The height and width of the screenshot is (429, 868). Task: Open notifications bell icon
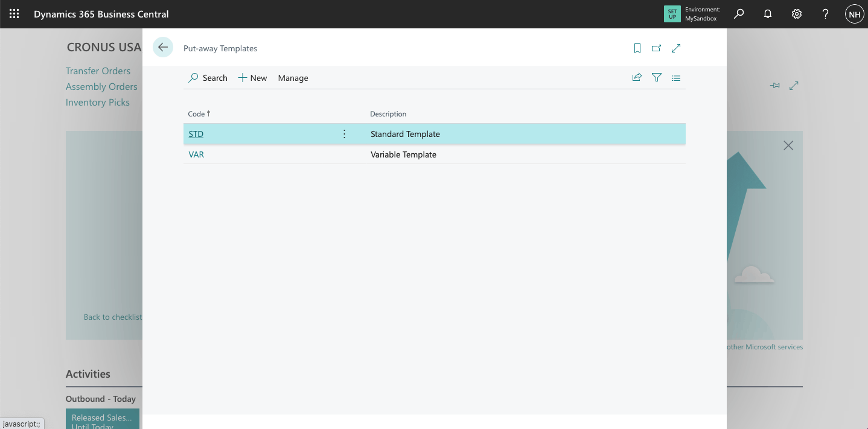pyautogui.click(x=768, y=14)
